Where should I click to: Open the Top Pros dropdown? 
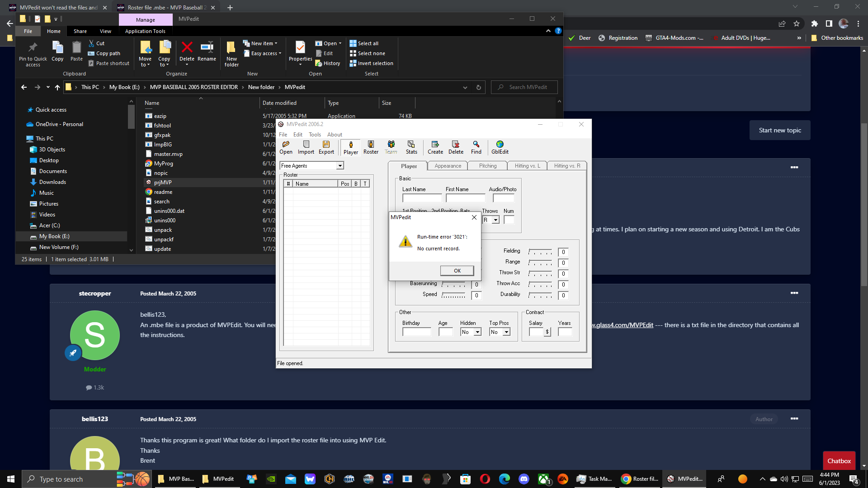(x=507, y=332)
